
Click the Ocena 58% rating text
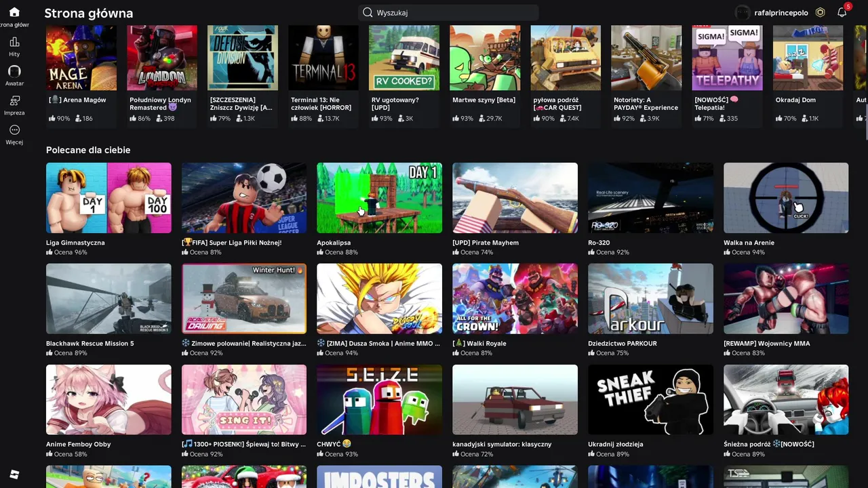(x=71, y=454)
